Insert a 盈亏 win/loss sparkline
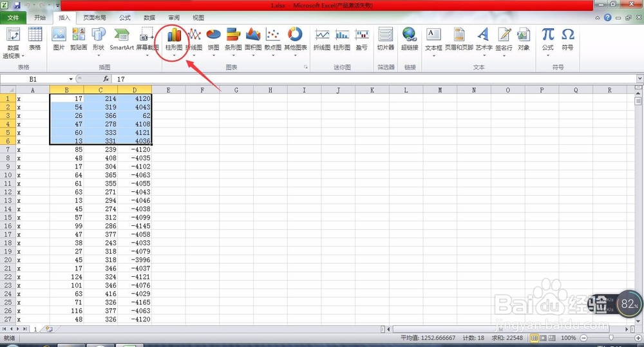 361,39
